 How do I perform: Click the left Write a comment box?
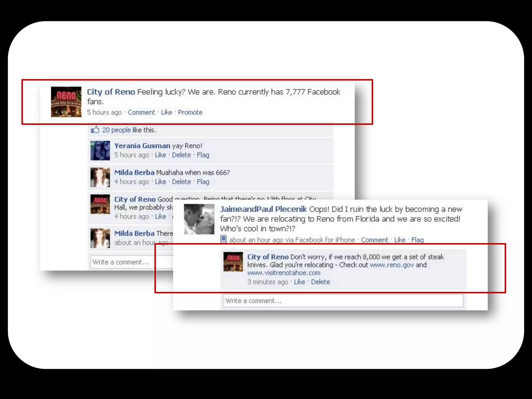click(132, 262)
